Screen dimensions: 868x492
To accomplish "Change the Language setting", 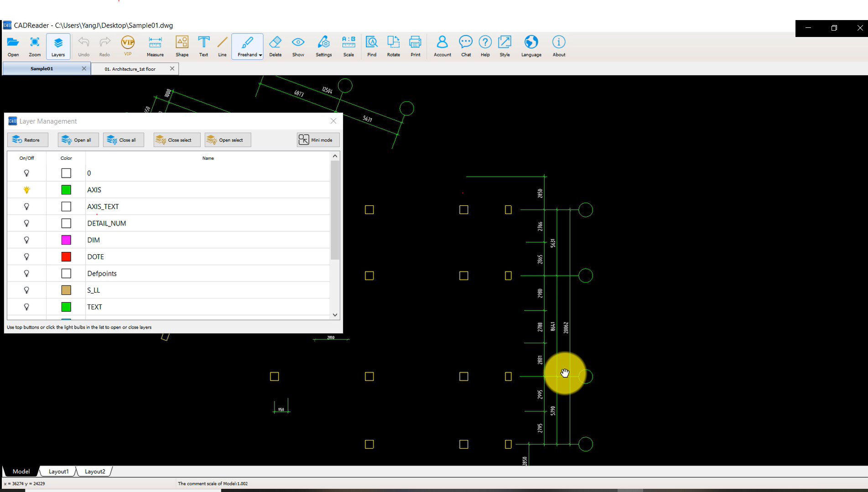I will tap(531, 46).
